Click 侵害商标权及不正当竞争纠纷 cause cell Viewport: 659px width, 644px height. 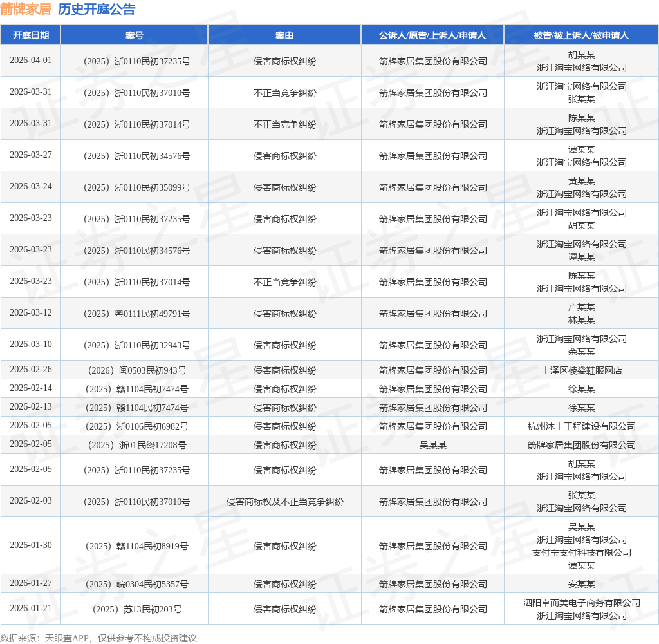tap(284, 502)
